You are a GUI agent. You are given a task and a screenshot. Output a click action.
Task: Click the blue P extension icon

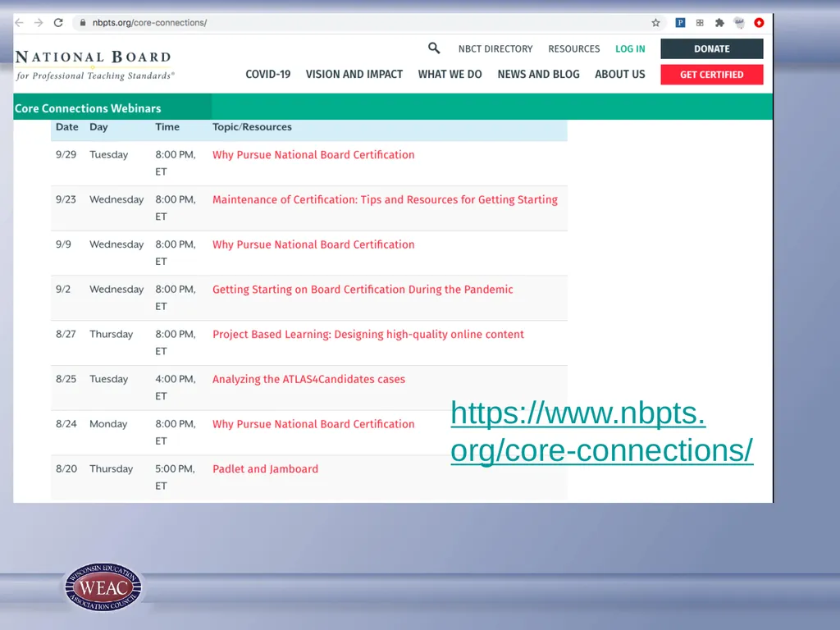coord(680,22)
